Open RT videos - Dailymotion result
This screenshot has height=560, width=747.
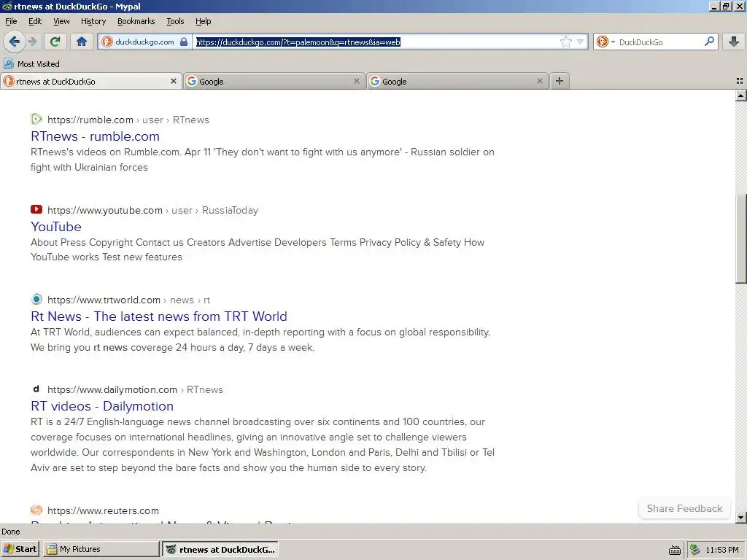tap(102, 406)
